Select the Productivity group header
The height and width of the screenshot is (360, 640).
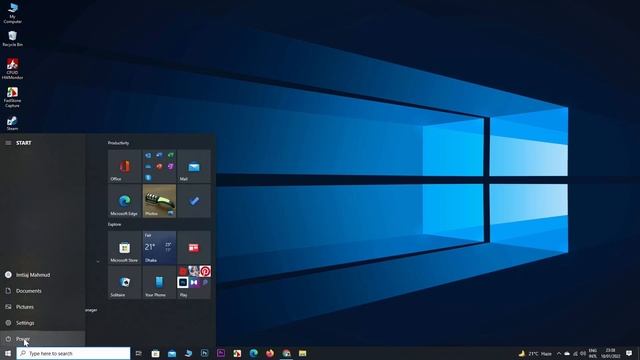pos(118,143)
